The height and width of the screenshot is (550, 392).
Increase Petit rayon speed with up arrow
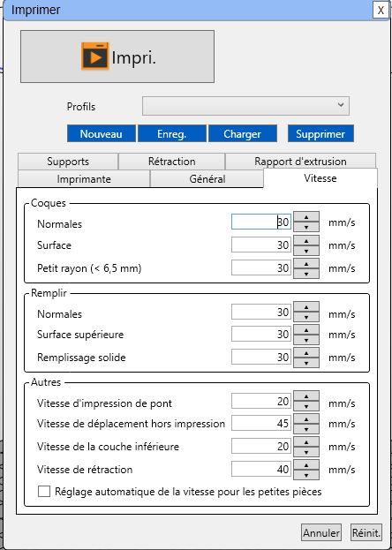[x=306, y=263]
